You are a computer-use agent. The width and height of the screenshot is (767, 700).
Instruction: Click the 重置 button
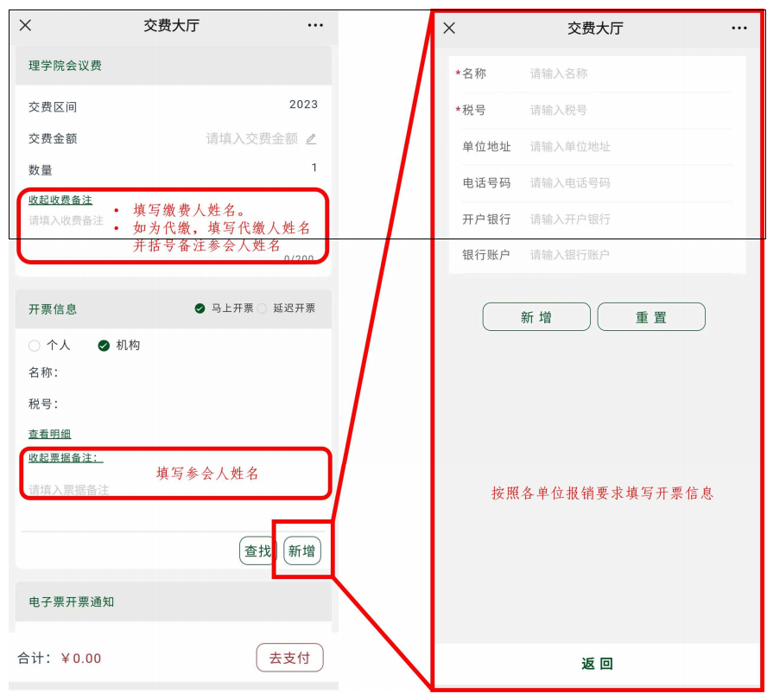pyautogui.click(x=651, y=317)
